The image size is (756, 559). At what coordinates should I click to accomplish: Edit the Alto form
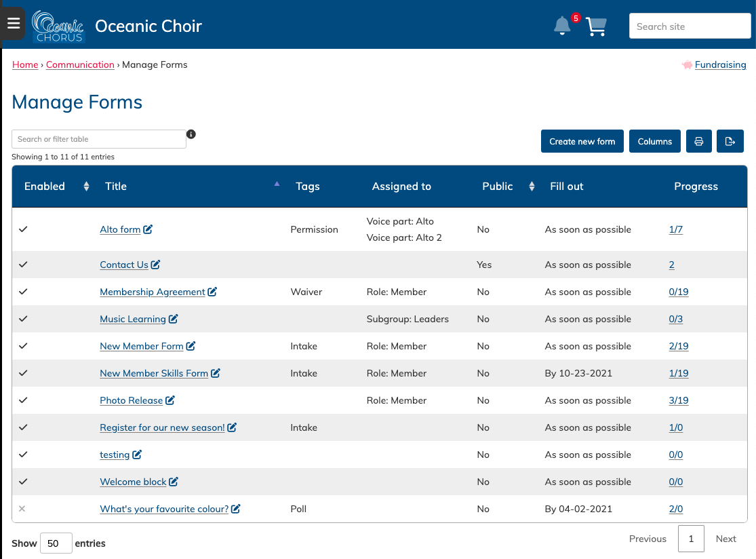tap(148, 229)
